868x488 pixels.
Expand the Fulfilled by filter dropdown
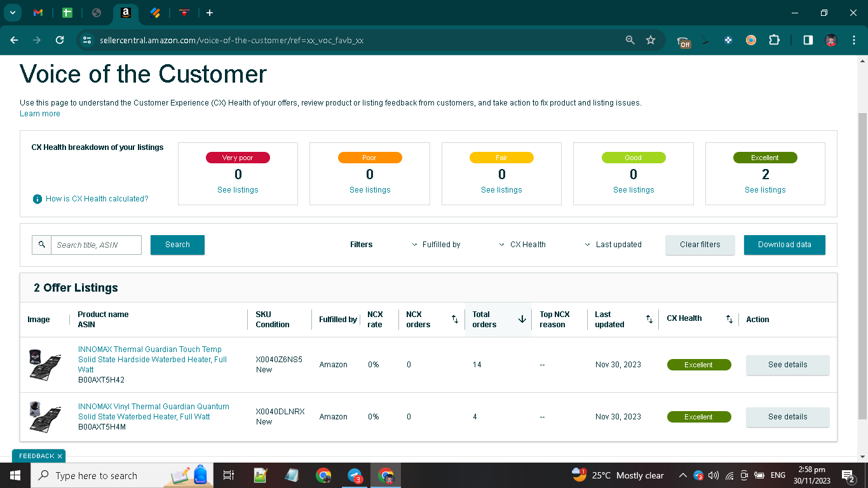click(436, 245)
